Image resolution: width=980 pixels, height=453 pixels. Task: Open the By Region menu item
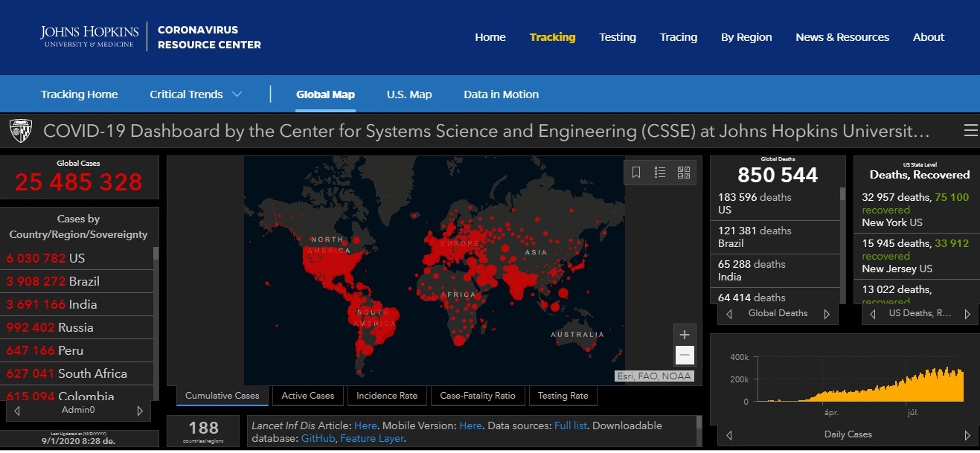pyautogui.click(x=746, y=37)
